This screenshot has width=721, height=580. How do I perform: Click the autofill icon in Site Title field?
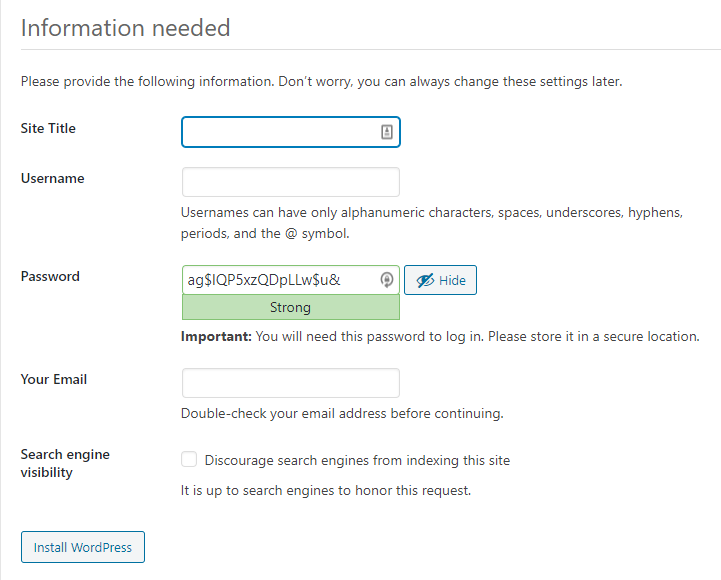(x=387, y=132)
